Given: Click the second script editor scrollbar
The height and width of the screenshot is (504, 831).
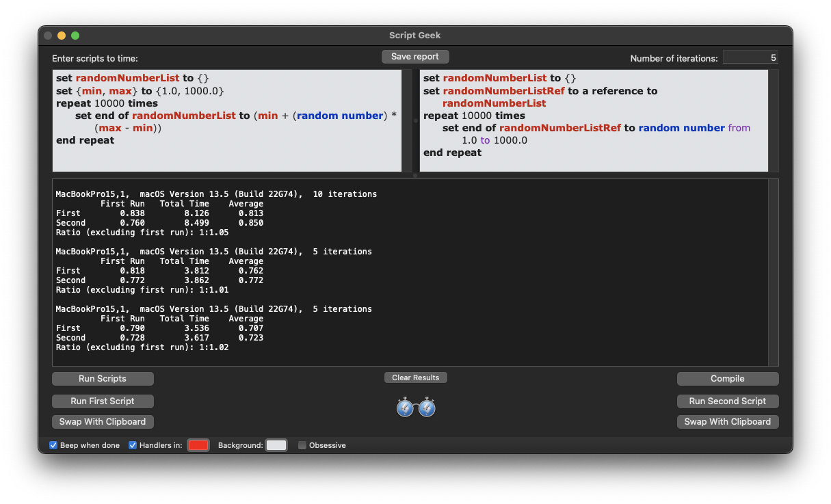Looking at the screenshot, I should coord(774,120).
